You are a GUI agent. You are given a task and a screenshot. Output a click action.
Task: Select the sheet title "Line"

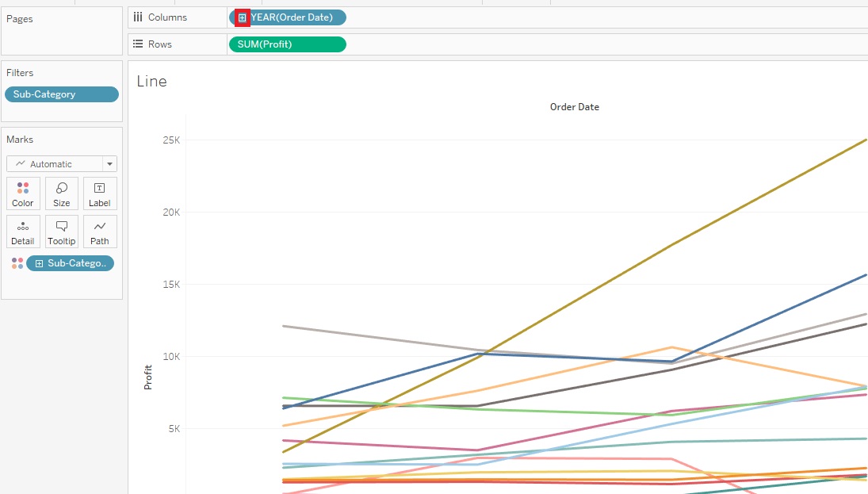click(151, 81)
